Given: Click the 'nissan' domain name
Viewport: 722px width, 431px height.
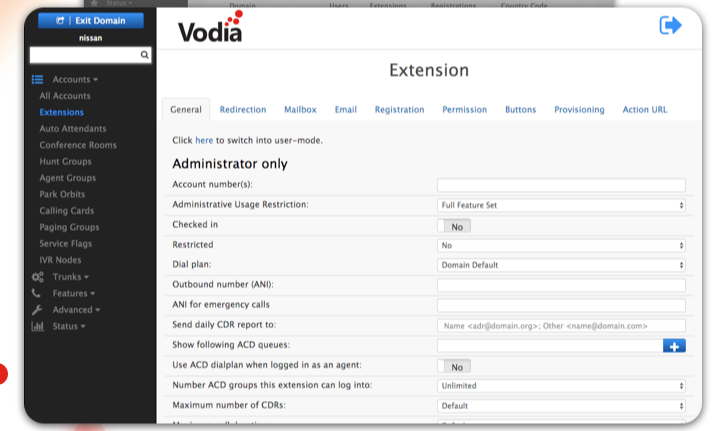Looking at the screenshot, I should 90,38.
